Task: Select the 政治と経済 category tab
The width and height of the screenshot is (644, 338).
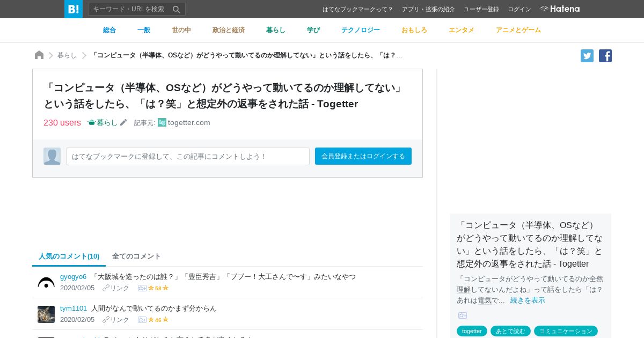Action: (229, 30)
